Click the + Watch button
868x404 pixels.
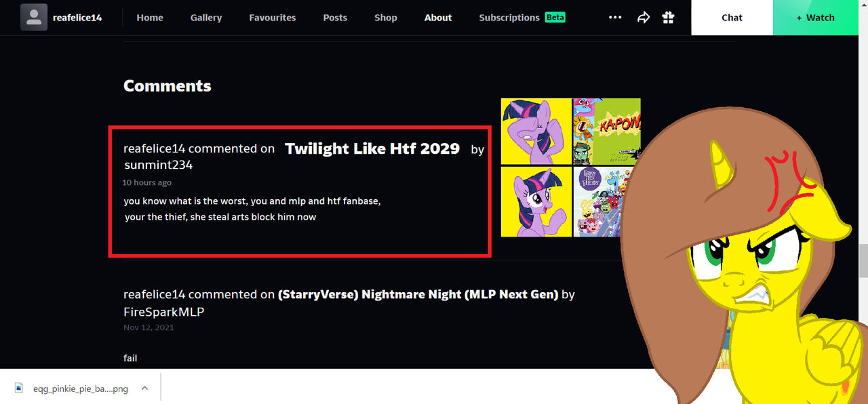pos(815,17)
